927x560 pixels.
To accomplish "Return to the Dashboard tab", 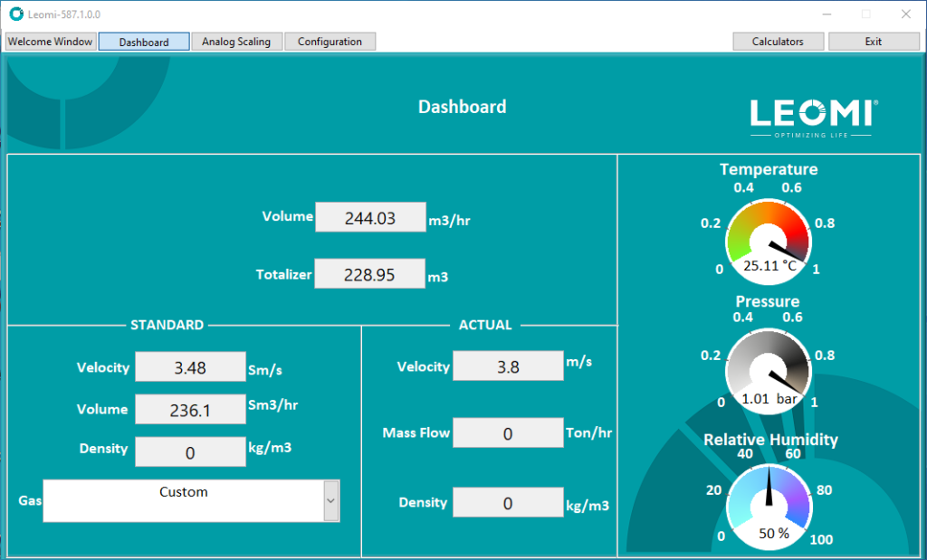I will point(143,41).
